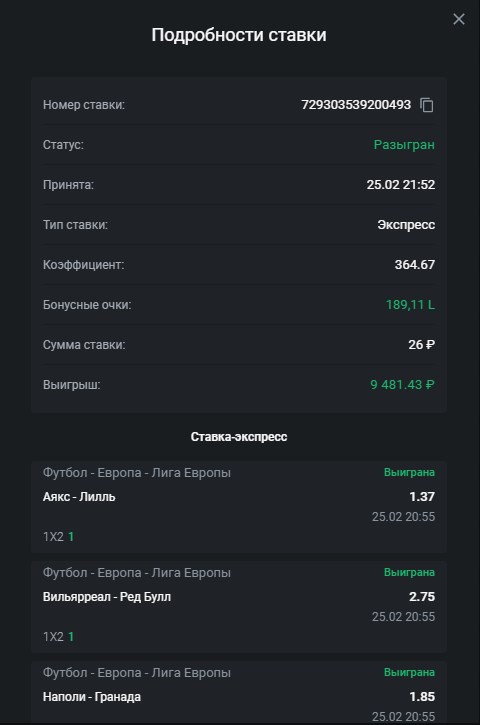Open the Наполи - Гранада match
This screenshot has width=480, height=725.
[x=92, y=697]
